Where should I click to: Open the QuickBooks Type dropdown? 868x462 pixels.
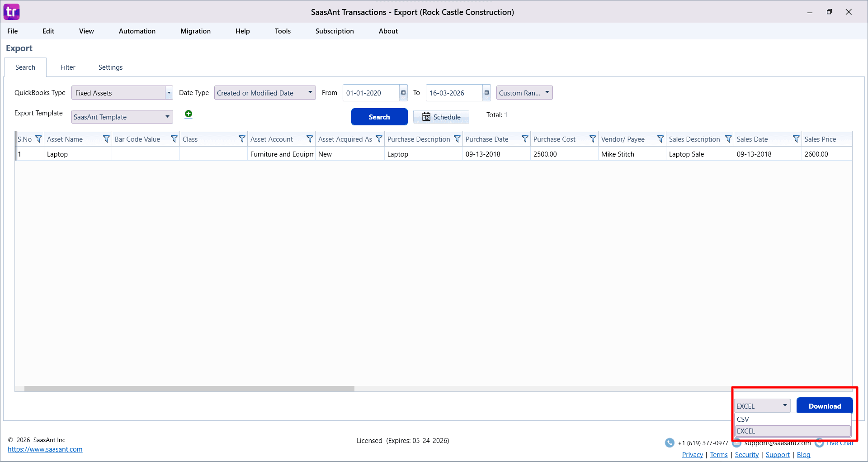tap(169, 92)
